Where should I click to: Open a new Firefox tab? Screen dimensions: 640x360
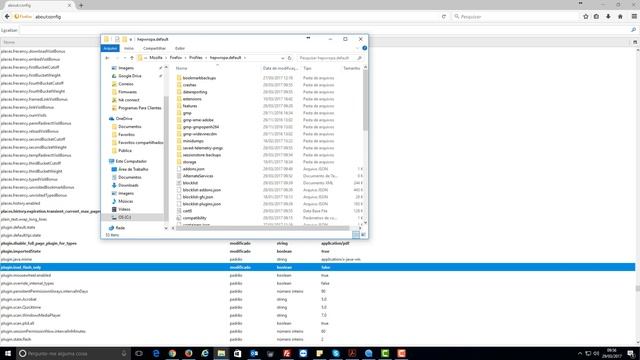pos(81,5)
